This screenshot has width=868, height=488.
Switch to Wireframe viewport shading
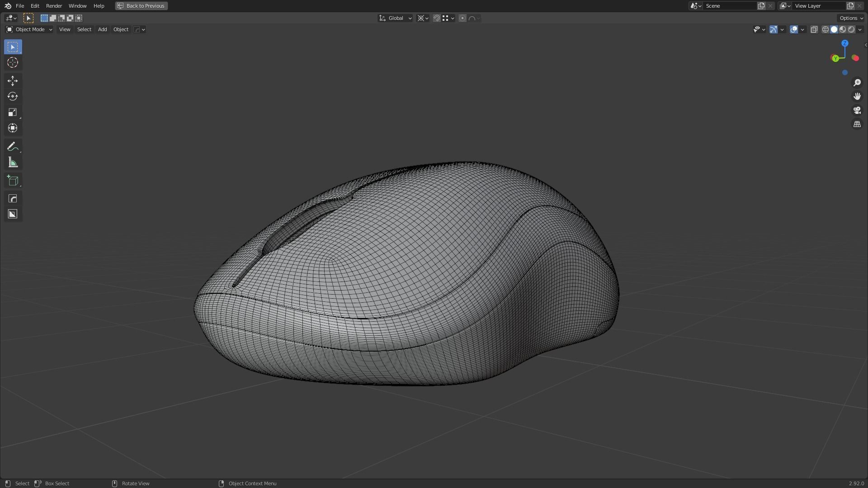[825, 29]
